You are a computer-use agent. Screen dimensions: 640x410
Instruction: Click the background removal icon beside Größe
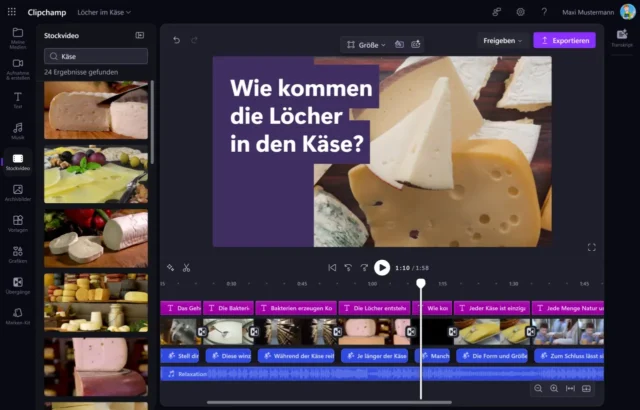tap(399, 44)
